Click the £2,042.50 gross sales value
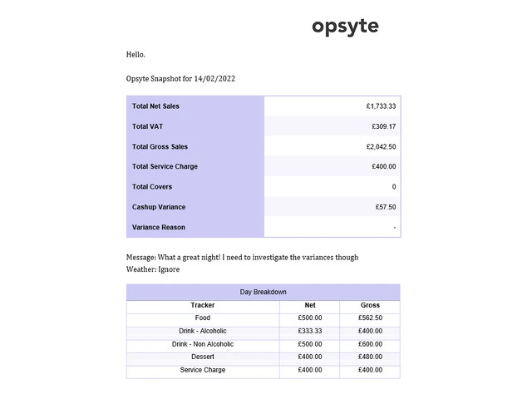The height and width of the screenshot is (399, 532). click(381, 146)
